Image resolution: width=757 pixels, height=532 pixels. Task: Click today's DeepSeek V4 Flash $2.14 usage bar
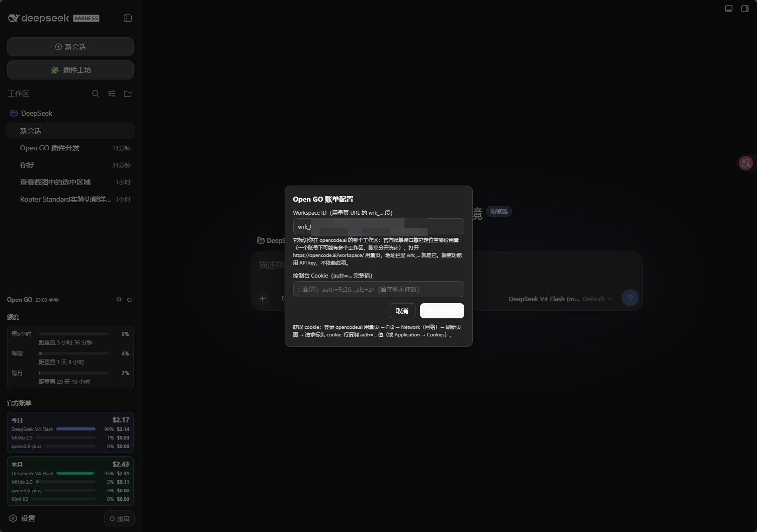tap(76, 429)
